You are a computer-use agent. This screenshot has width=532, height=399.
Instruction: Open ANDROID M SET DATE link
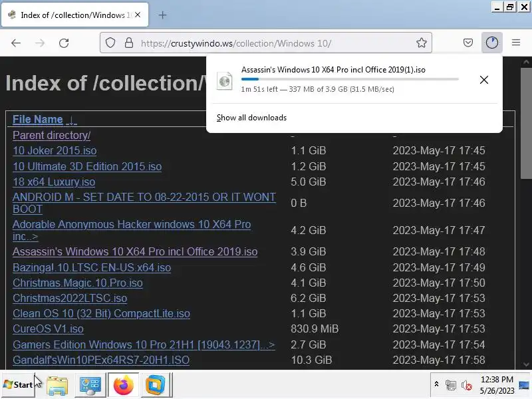[x=144, y=203]
